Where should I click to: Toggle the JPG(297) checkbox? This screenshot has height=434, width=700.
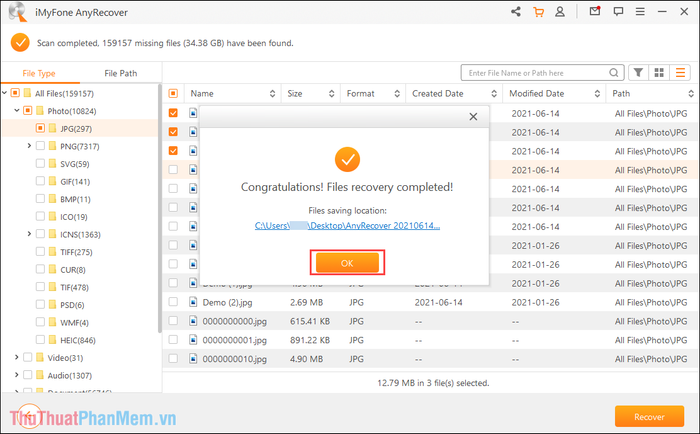tap(40, 128)
